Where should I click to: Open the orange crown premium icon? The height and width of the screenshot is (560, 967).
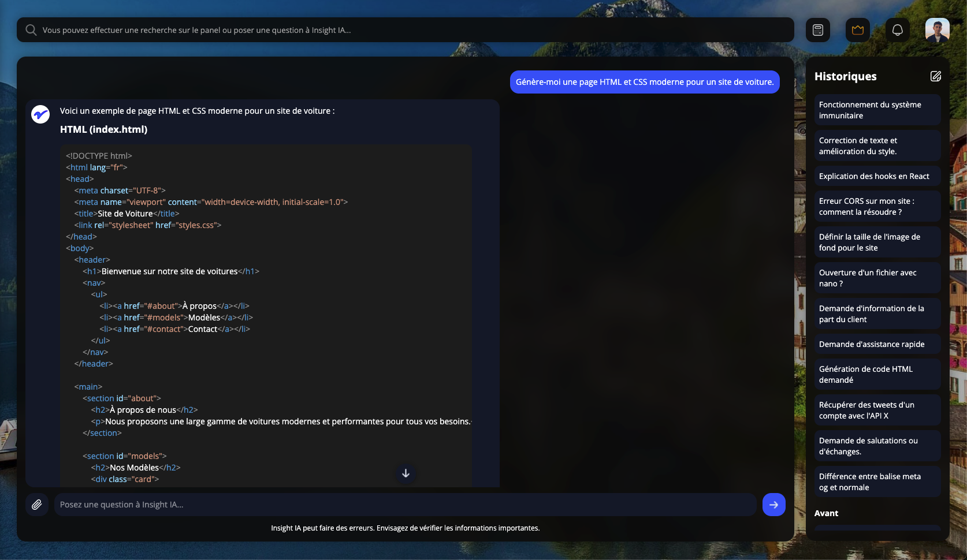858,30
